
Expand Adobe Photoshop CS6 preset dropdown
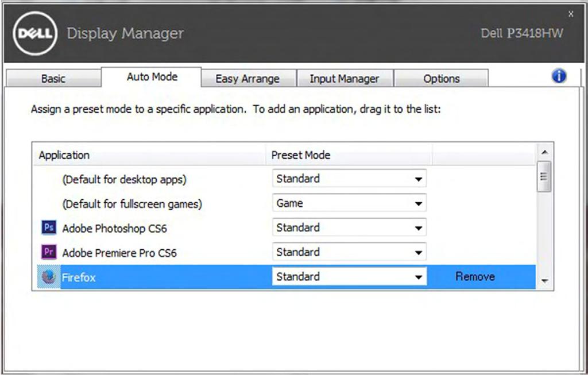coord(350,227)
